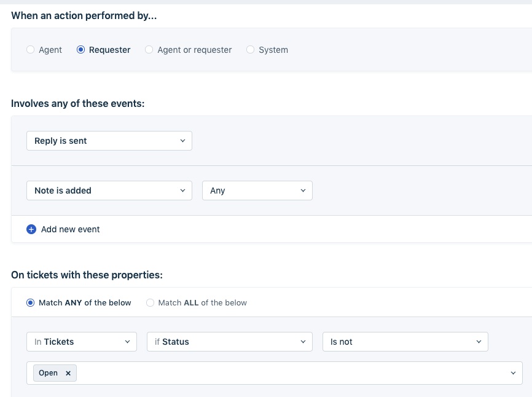Expand the if Status dropdown
Screen dimensions: 532x397
pos(229,342)
